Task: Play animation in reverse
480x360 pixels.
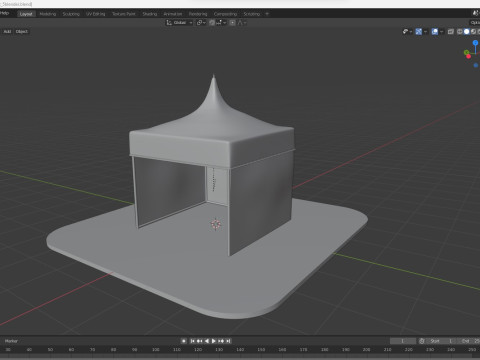Action: 207,341
